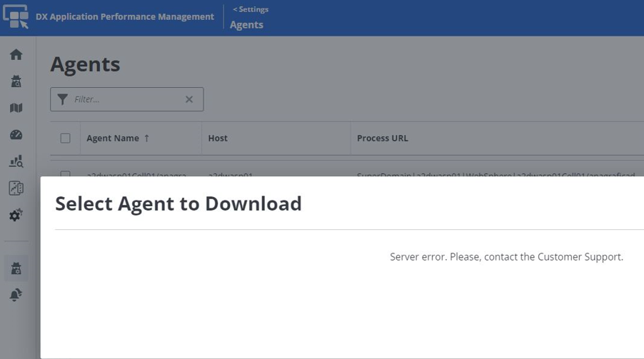Open the upper agent spy icon in sidebar
644x359 pixels.
(16, 81)
